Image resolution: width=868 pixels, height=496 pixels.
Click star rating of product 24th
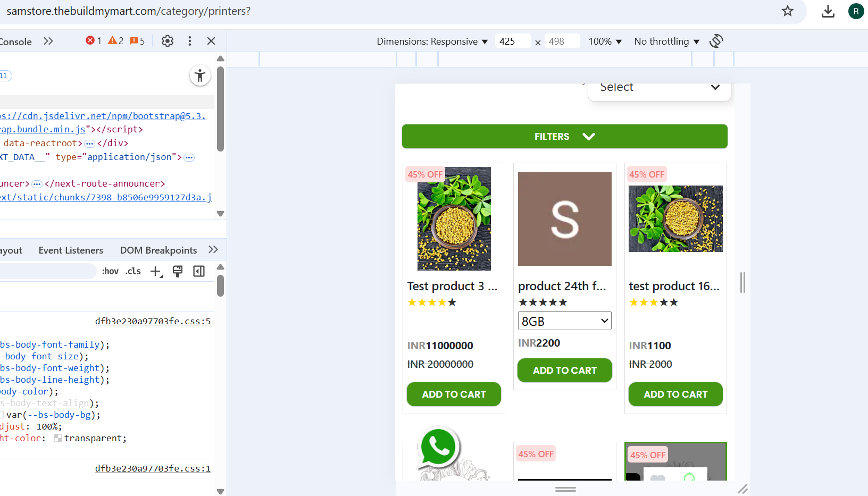coord(543,302)
